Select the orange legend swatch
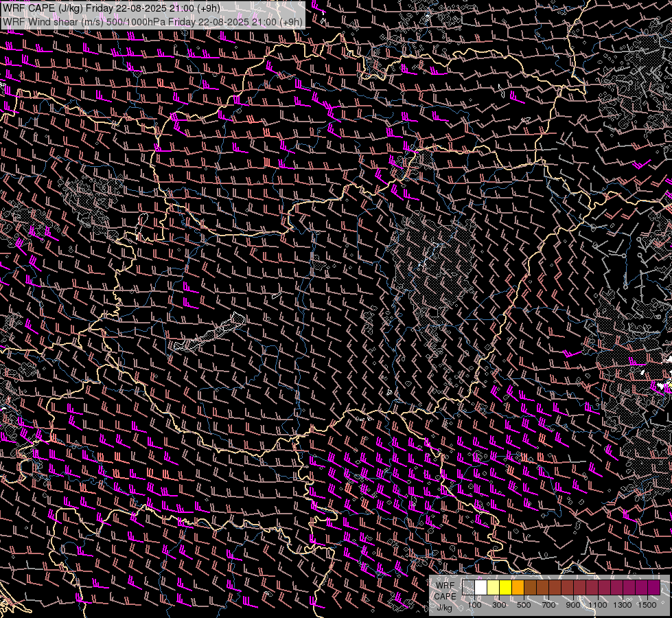The image size is (672, 618). pos(518,587)
